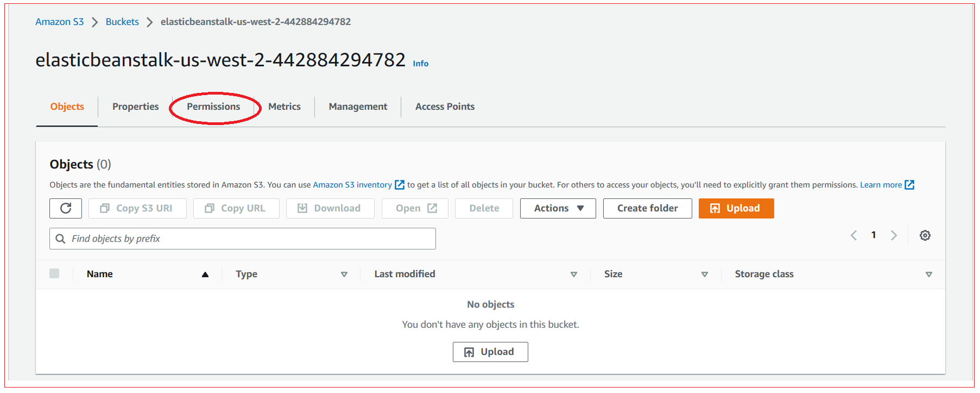The height and width of the screenshot is (393, 980).
Task: Open the table settings gear icon
Action: (925, 235)
